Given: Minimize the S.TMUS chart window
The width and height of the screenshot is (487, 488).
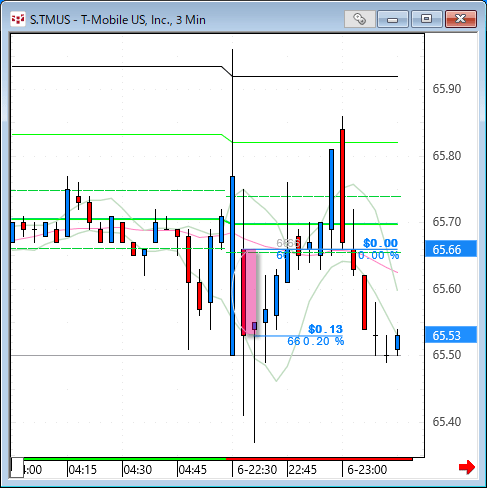Looking at the screenshot, I should (393, 19).
